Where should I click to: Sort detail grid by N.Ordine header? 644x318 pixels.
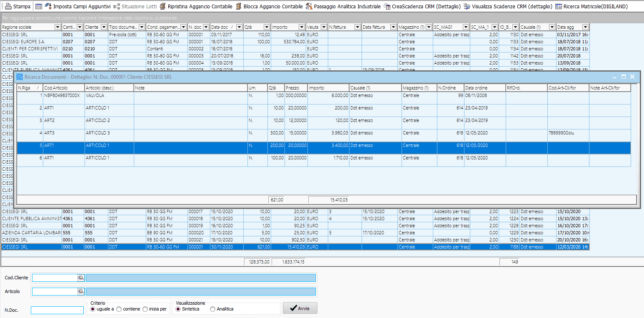pos(451,88)
